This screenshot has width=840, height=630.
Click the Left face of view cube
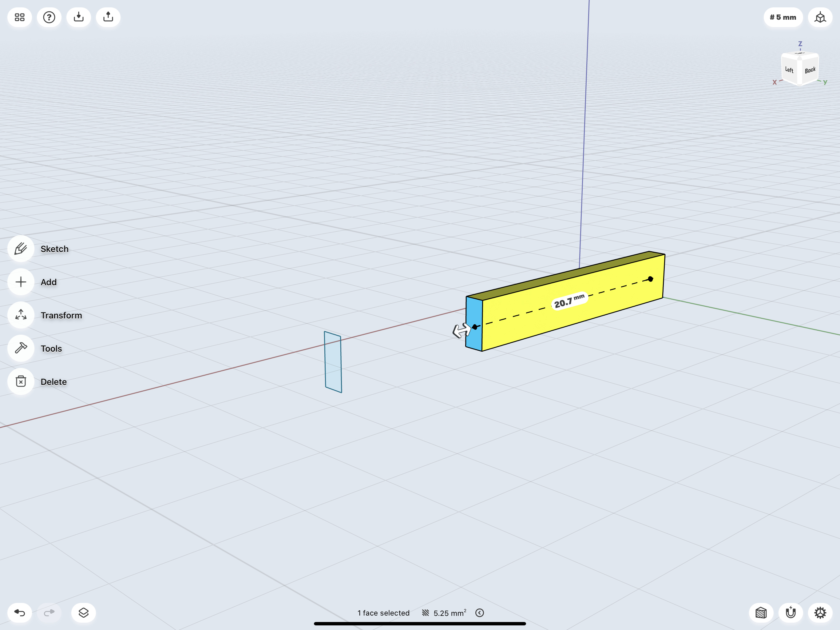click(789, 70)
